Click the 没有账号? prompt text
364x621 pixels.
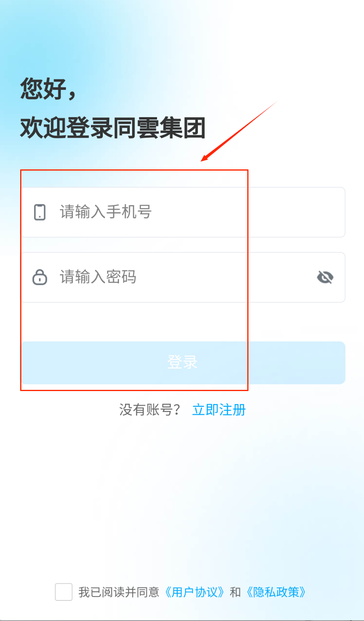tap(150, 410)
